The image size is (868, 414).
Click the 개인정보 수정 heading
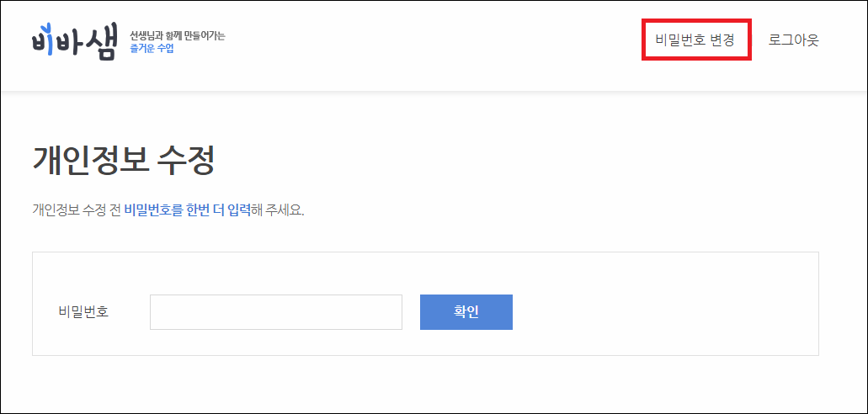click(124, 161)
